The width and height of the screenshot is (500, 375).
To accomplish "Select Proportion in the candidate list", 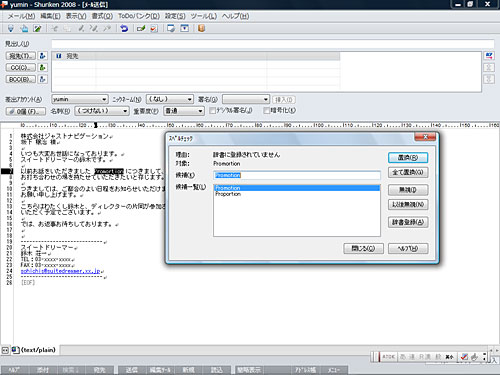I will 297,194.
